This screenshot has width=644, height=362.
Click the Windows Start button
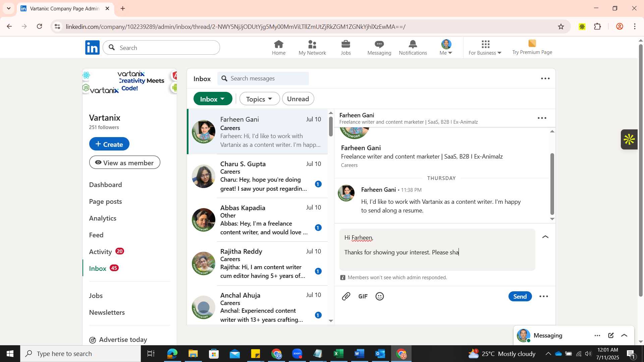point(10,354)
